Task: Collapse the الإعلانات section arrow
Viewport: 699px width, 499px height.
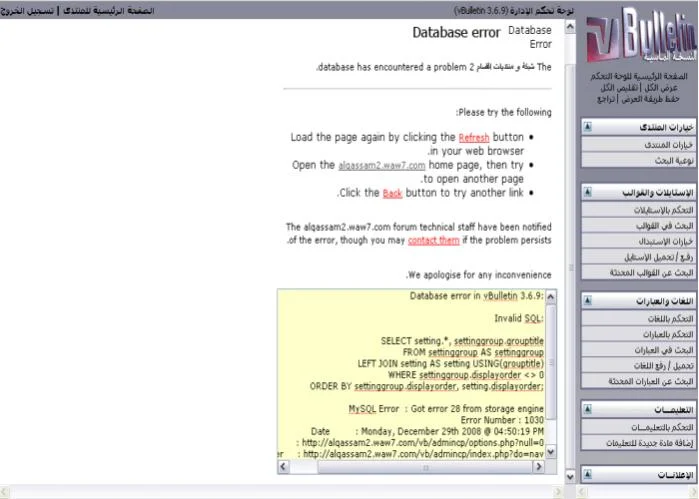Action: coord(587,474)
